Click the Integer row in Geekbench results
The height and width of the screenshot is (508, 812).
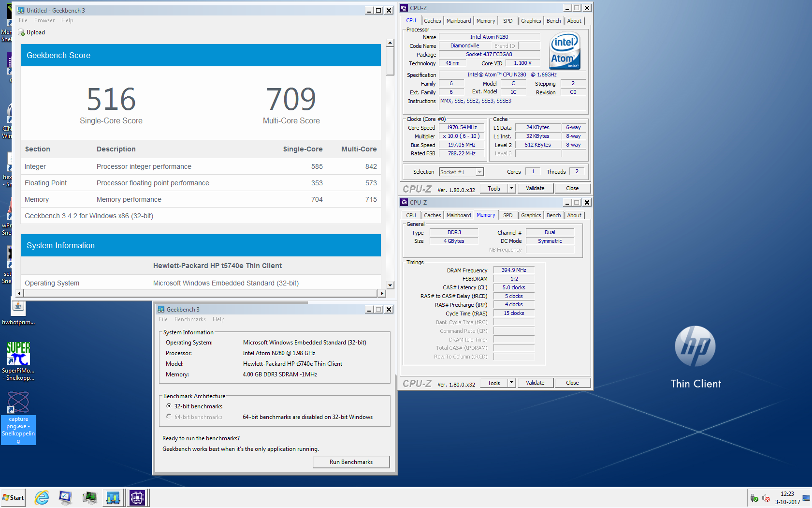[201, 166]
